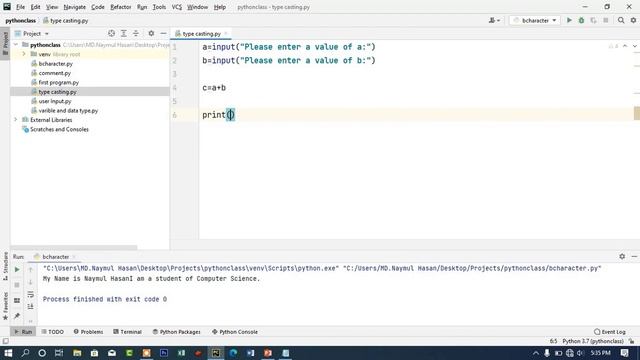Click the Debug bug icon in toolbar
Screen dimensions: 640x360
click(581, 20)
